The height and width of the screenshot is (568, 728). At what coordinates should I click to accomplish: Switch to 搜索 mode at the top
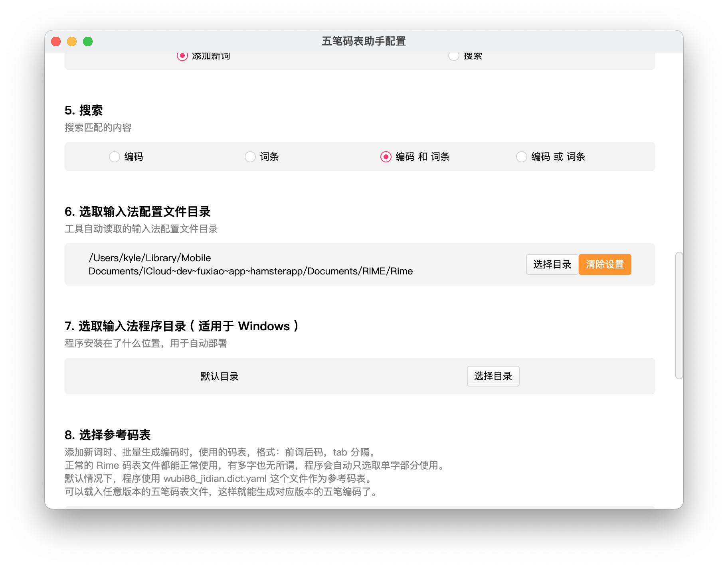(x=453, y=56)
